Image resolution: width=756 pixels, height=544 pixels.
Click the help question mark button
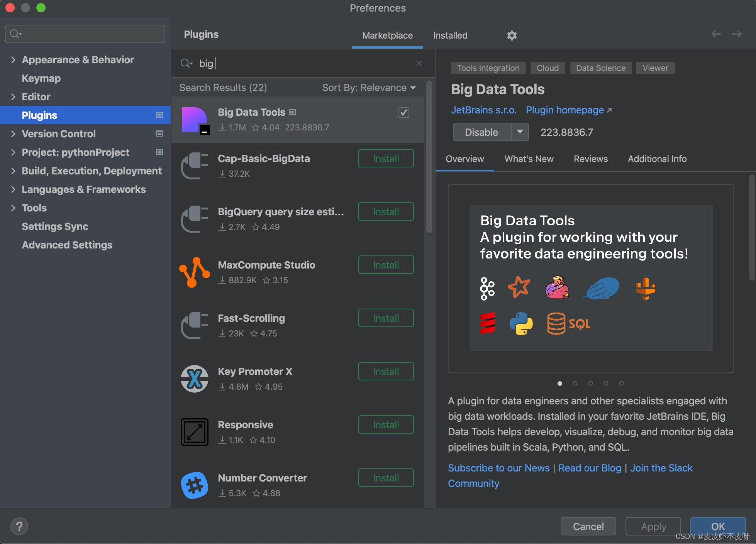pyautogui.click(x=19, y=526)
